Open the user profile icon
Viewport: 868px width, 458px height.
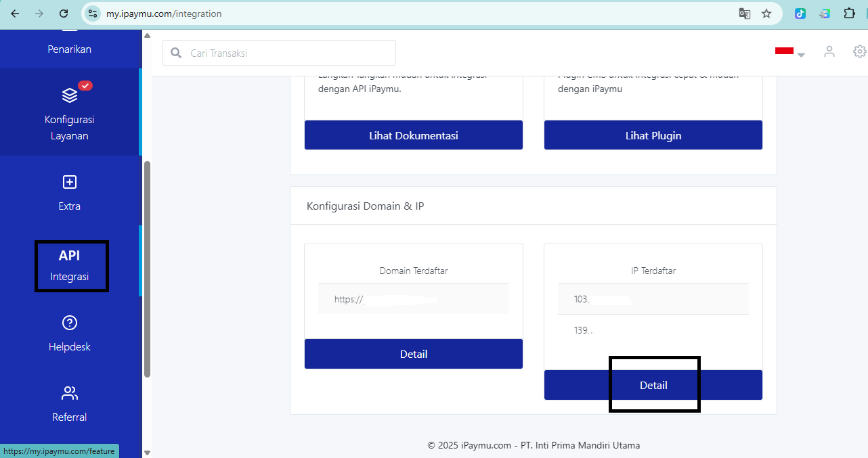(x=829, y=51)
